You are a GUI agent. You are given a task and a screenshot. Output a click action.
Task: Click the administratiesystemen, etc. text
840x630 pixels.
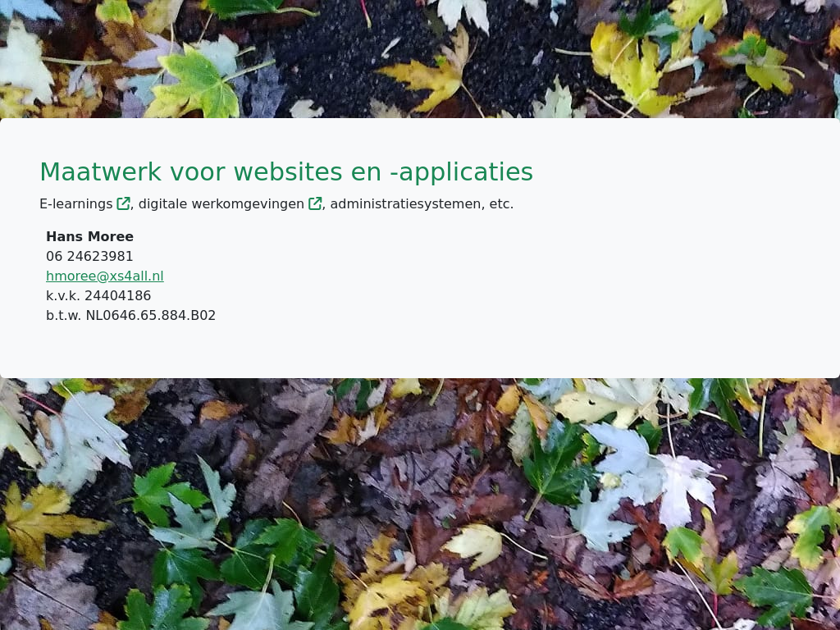click(x=422, y=204)
